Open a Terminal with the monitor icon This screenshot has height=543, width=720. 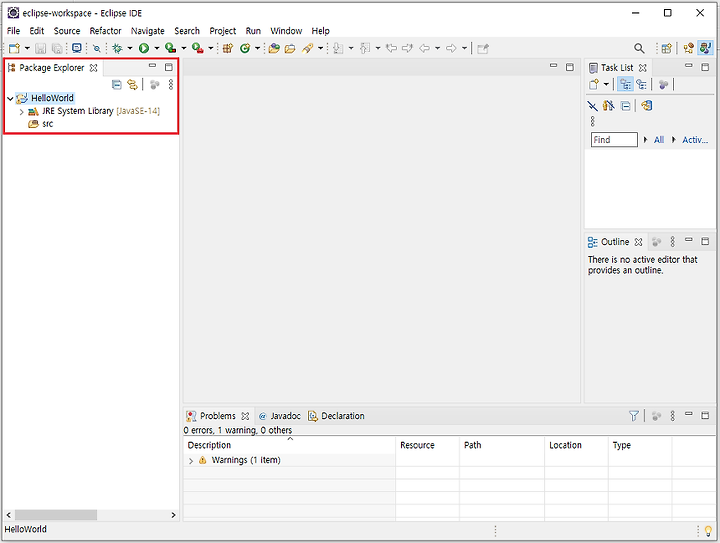77,48
